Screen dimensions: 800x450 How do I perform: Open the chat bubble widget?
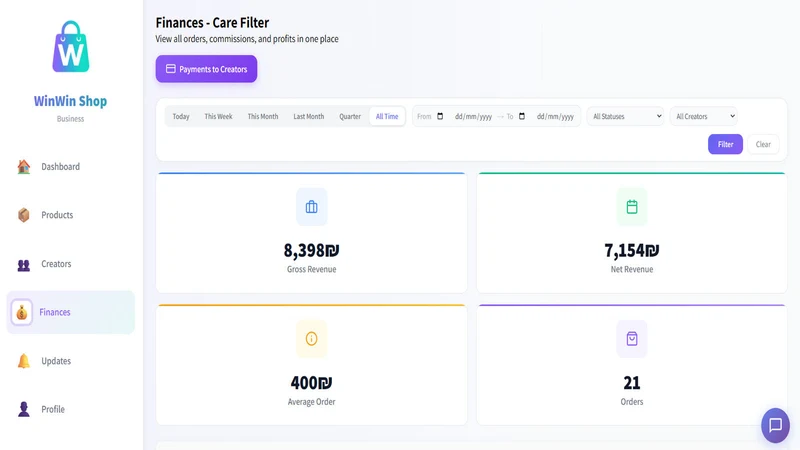[776, 425]
